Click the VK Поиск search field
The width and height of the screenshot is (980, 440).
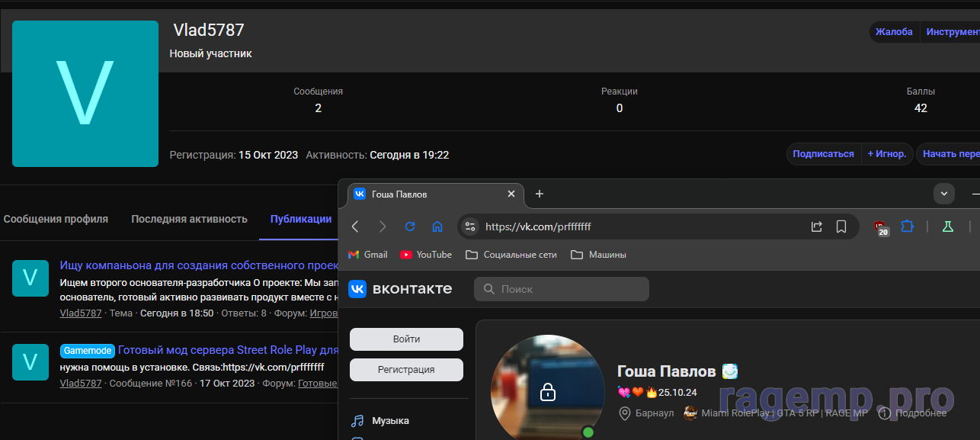pos(562,289)
